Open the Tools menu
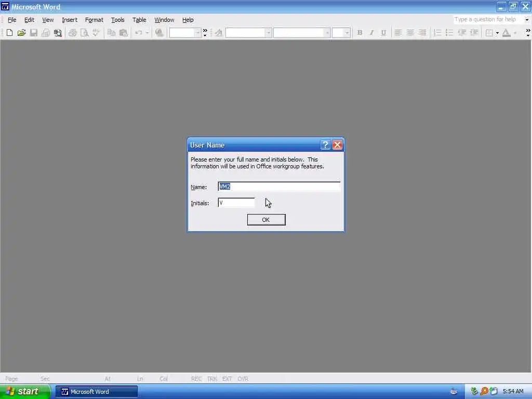 click(x=118, y=20)
